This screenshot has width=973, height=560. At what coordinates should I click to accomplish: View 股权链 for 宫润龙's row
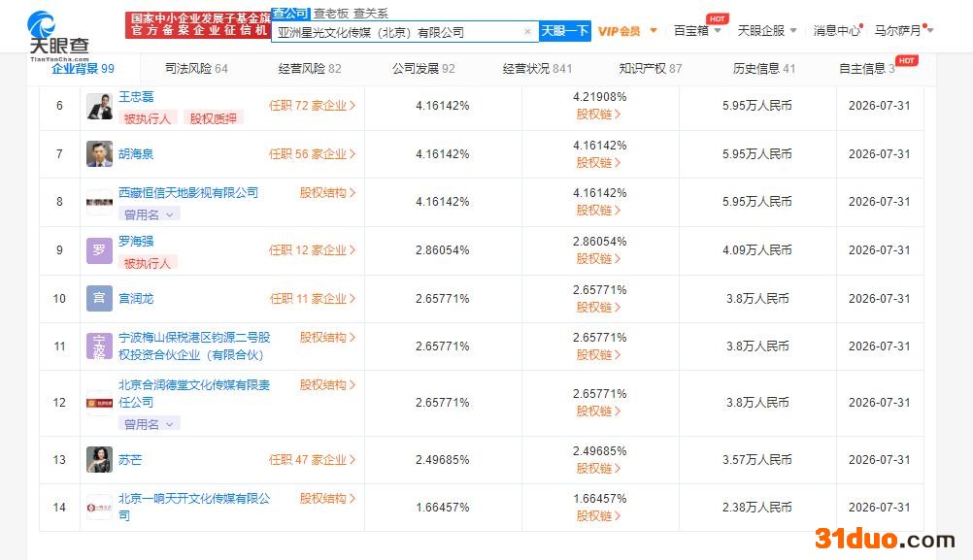pyautogui.click(x=598, y=307)
